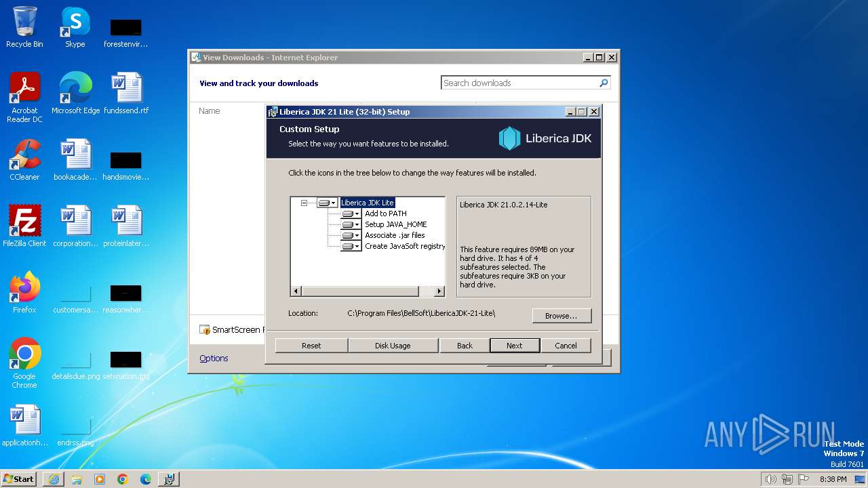
Task: Go Back in the setup wizard
Action: pyautogui.click(x=465, y=346)
